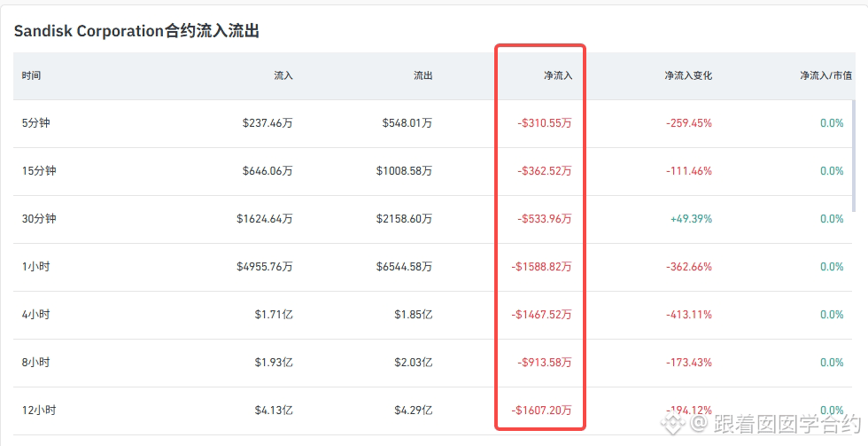Image resolution: width=868 pixels, height=446 pixels.
Task: Select the 12小时 row label
Action: [39, 411]
